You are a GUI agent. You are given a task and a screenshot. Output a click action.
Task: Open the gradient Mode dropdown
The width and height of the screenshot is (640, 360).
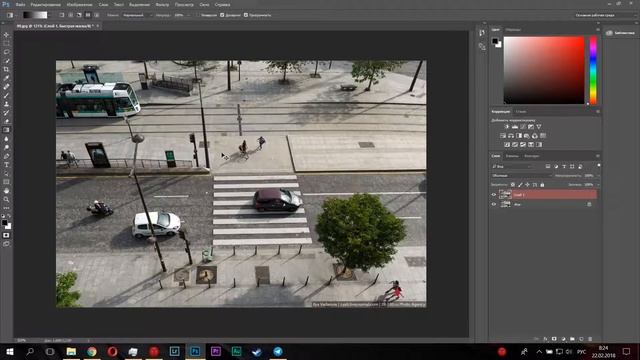coord(138,15)
